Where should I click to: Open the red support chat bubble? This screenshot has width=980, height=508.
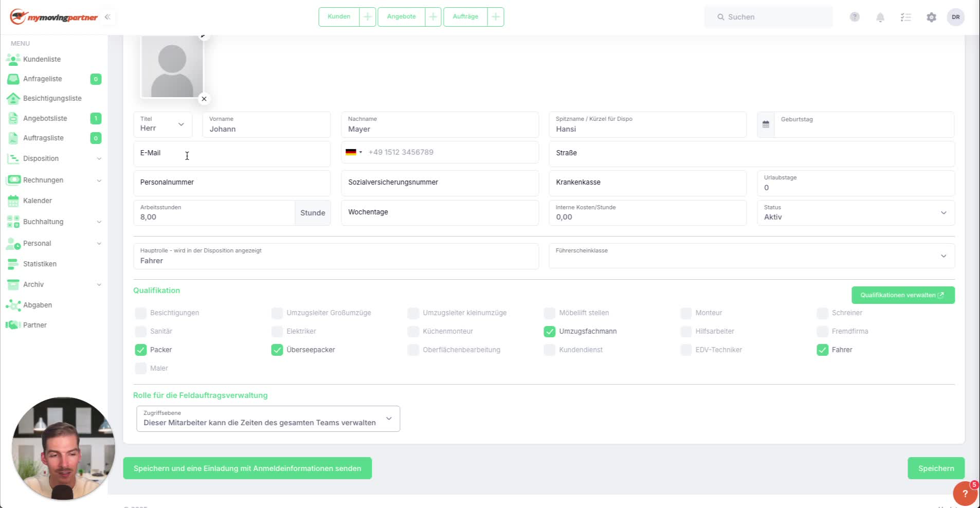click(965, 494)
